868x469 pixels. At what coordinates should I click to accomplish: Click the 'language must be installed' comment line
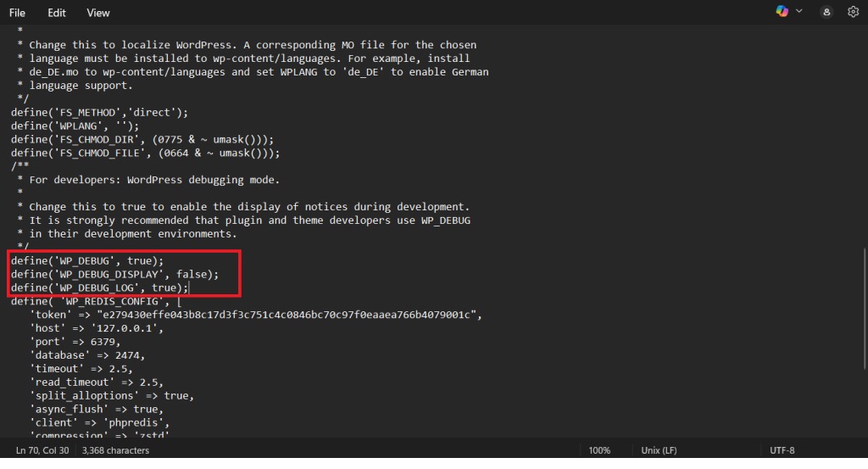click(x=243, y=59)
